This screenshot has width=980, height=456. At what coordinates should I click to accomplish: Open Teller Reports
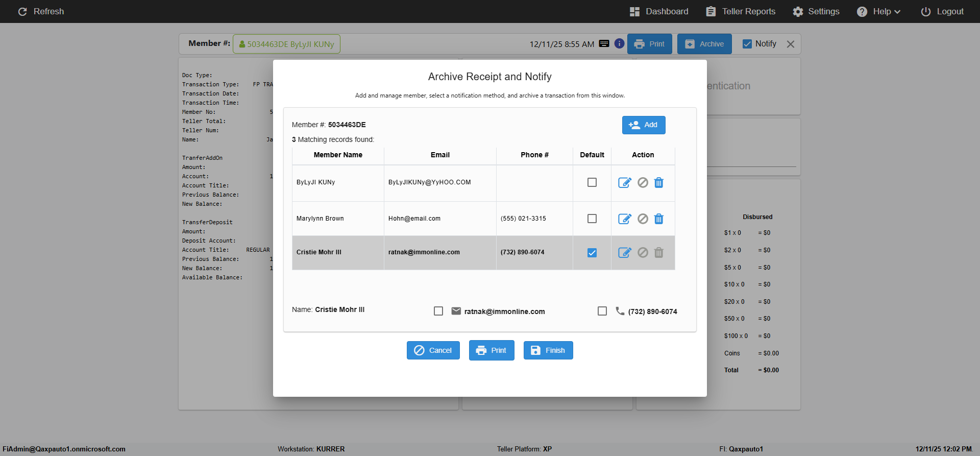[741, 11]
